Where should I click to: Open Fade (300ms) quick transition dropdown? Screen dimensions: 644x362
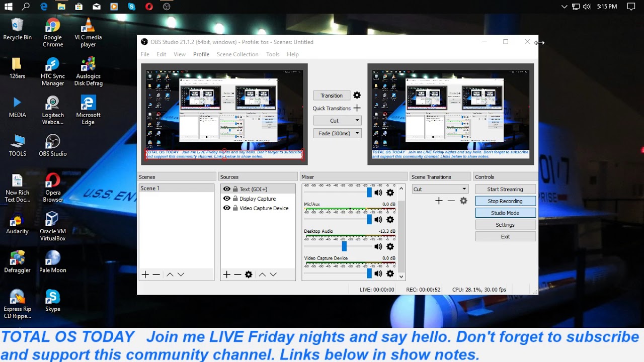338,133
